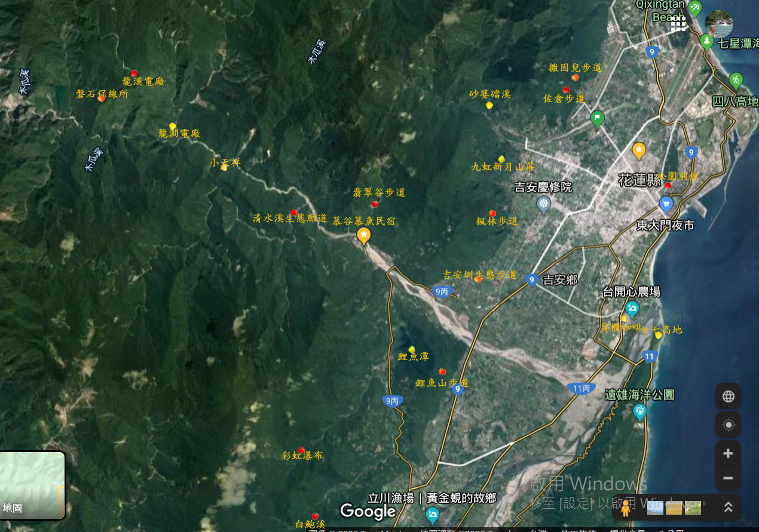Expand imagery strip with double chevron
759x532 pixels.
pos(728,507)
